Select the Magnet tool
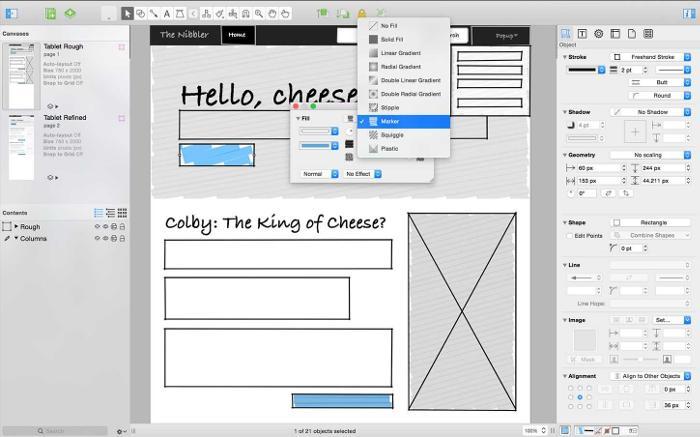The height and width of the screenshot is (437, 700). tap(246, 14)
